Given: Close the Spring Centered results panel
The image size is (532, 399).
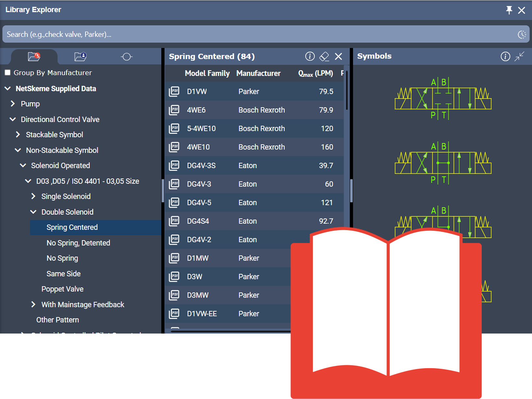Looking at the screenshot, I should 338,56.
